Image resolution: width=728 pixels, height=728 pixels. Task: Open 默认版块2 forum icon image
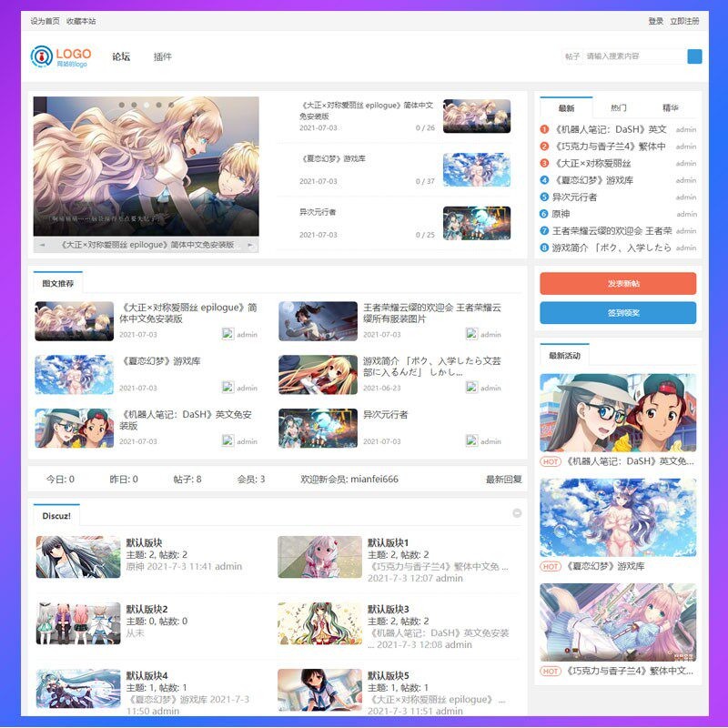pyautogui.click(x=78, y=623)
